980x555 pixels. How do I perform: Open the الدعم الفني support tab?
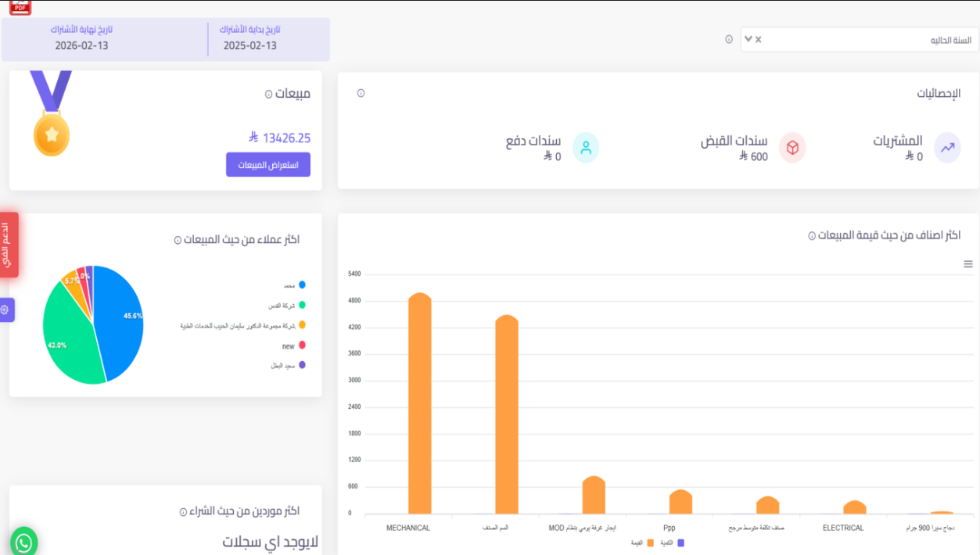tap(9, 244)
